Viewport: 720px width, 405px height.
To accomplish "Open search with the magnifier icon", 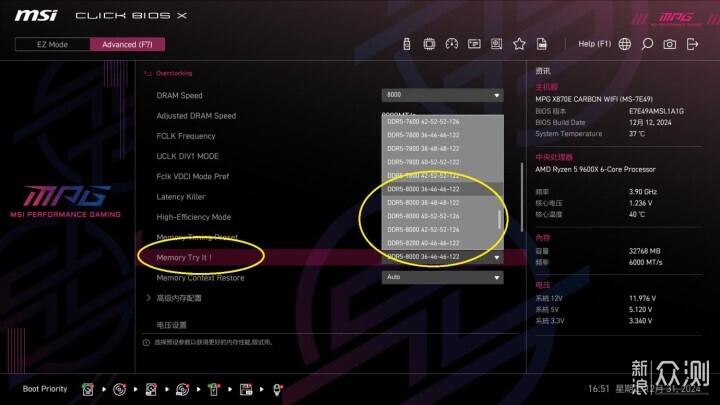I will [x=647, y=44].
